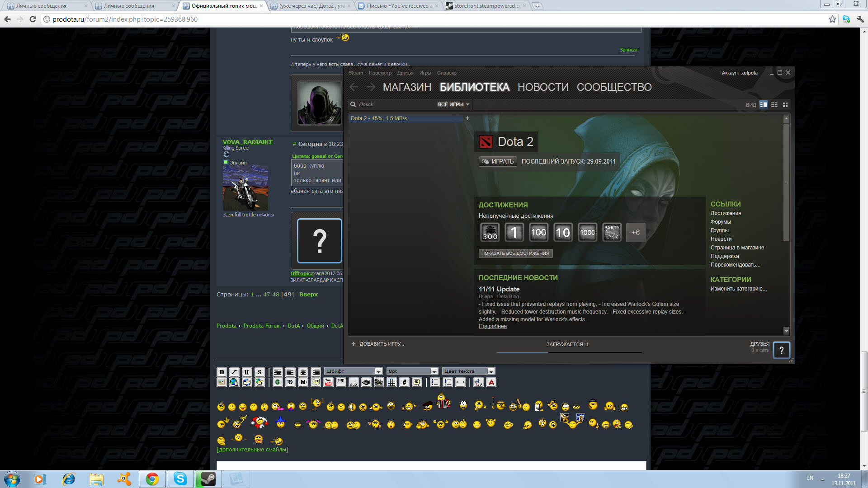Image resolution: width=868 pixels, height=488 pixels.
Task: Click ПОКАЗАТЬ ВСЕ ДОСТИЖЕНИЯ button
Action: click(x=515, y=253)
